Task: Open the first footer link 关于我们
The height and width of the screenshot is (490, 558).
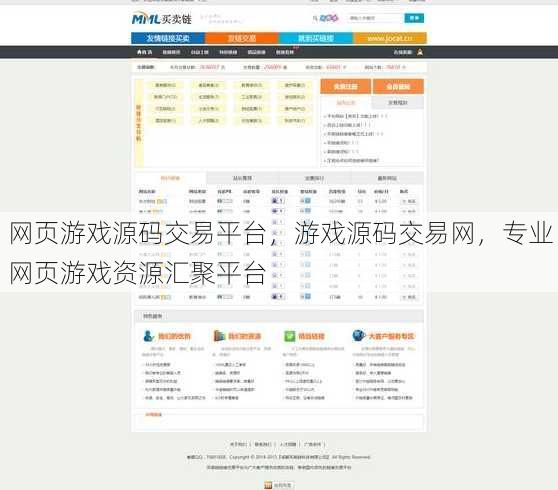Action: click(238, 444)
